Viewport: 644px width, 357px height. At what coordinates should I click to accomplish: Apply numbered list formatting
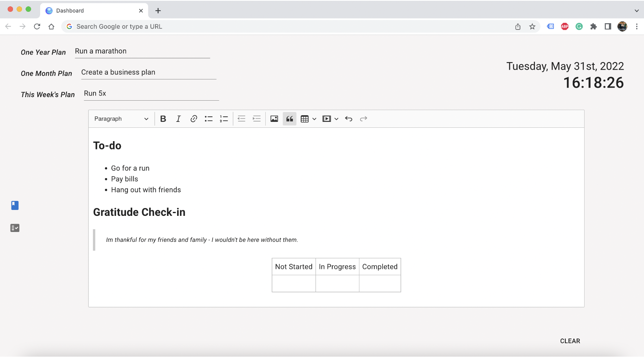click(224, 119)
